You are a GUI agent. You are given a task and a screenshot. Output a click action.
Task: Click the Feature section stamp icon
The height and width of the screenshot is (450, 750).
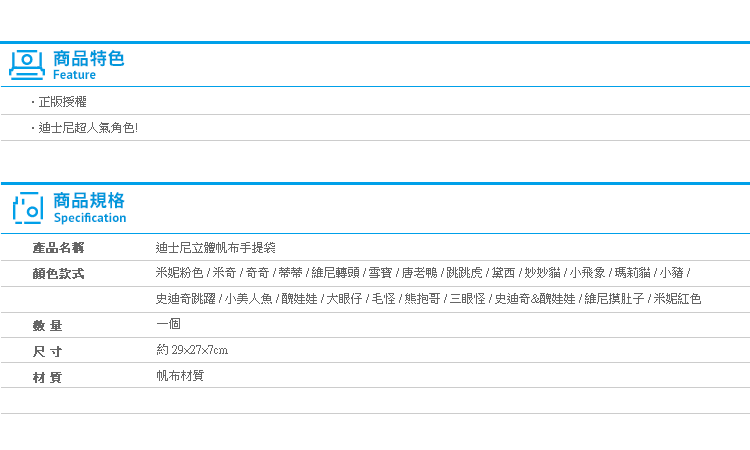pyautogui.click(x=27, y=65)
